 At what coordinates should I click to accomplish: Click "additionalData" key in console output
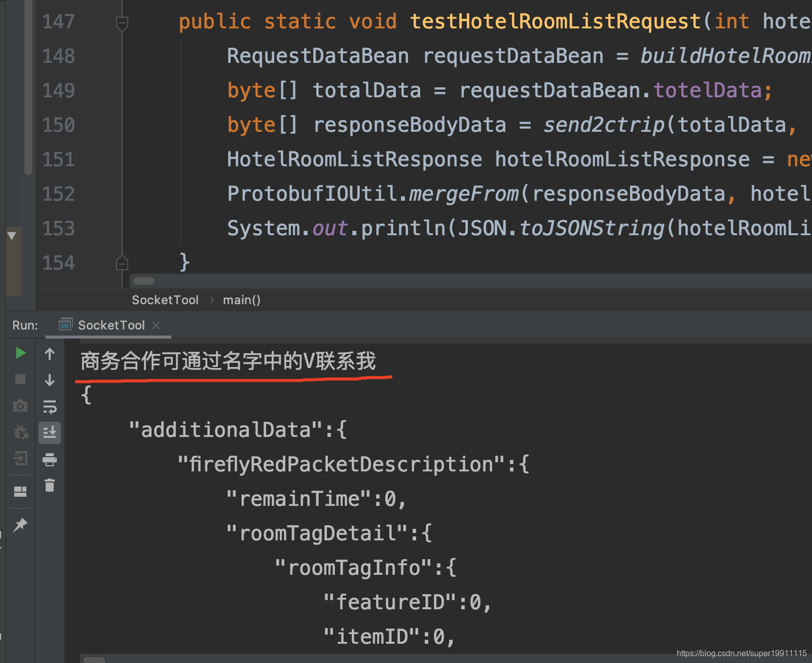coord(226,430)
